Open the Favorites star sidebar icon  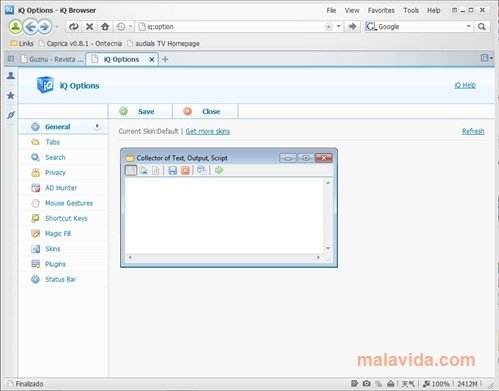pyautogui.click(x=11, y=96)
